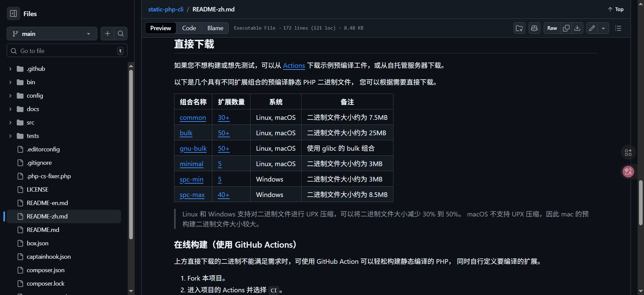644x295 pixels.
Task: Open the outline list icon
Action: coord(618,28)
